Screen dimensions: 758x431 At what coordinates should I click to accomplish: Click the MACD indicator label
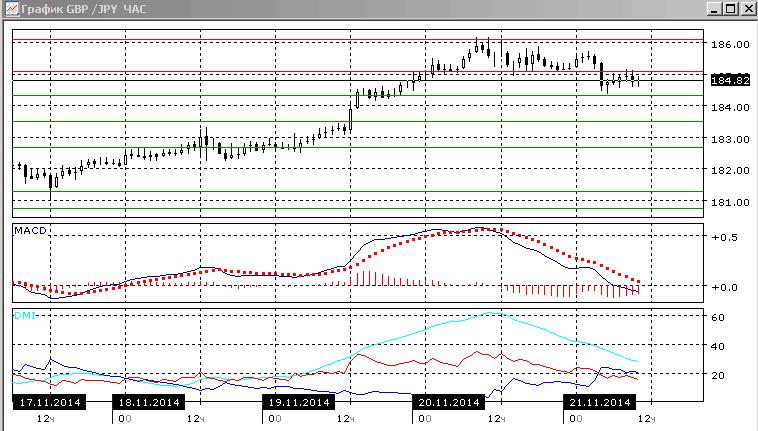pos(30,230)
